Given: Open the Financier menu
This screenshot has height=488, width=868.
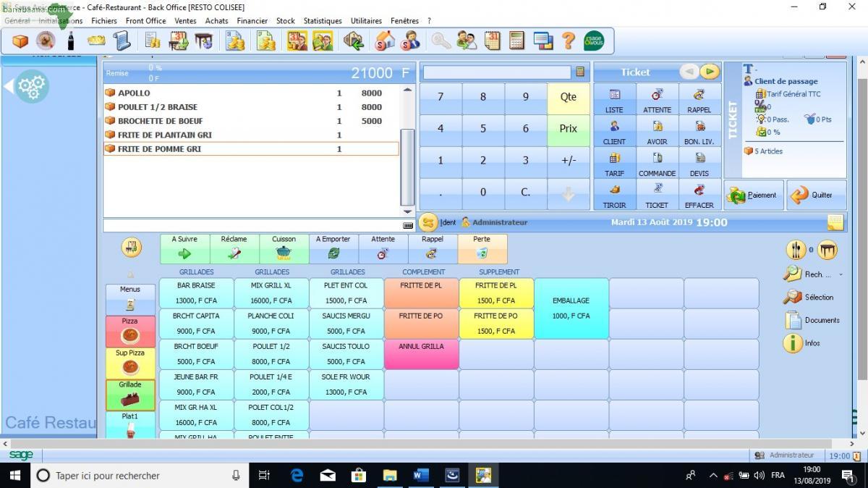Looking at the screenshot, I should 252,21.
